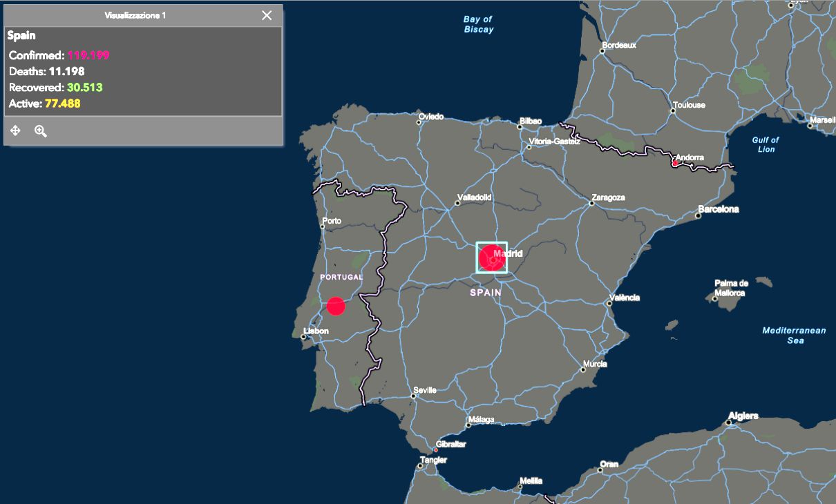Click the València city label
836x504 pixels.
point(625,298)
